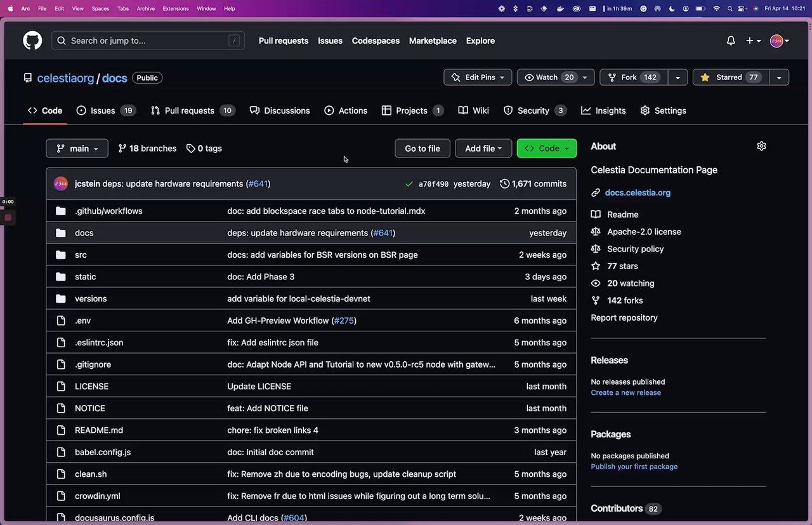Open the user avatar menu
This screenshot has width=812, height=525.
coord(780,41)
